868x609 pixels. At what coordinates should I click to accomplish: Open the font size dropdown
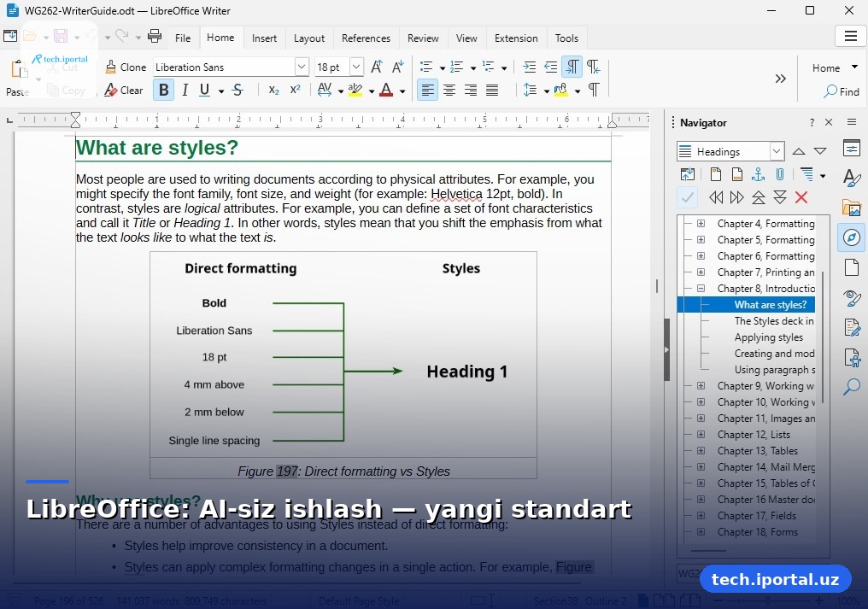click(356, 67)
